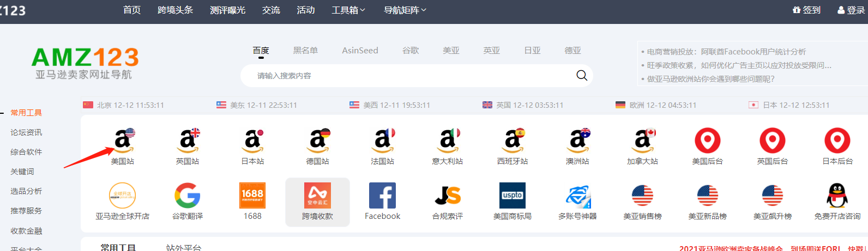Go to 首页 in top navigation
Screen dimensions: 868x251
point(132,10)
